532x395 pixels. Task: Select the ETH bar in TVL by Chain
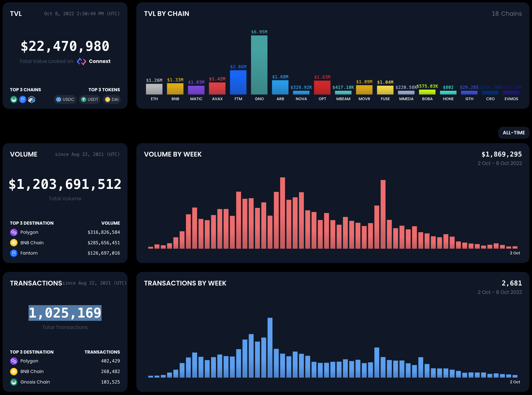tap(154, 90)
